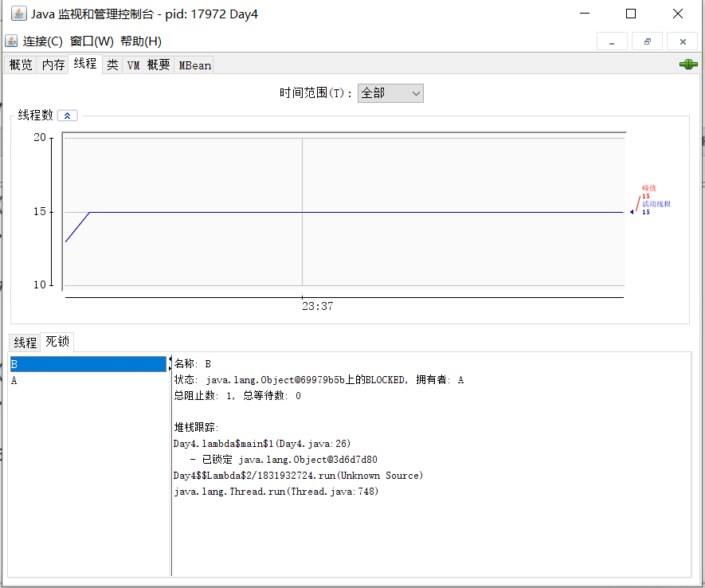Switch to the 内存 tab
The height and width of the screenshot is (588, 705).
click(x=53, y=65)
